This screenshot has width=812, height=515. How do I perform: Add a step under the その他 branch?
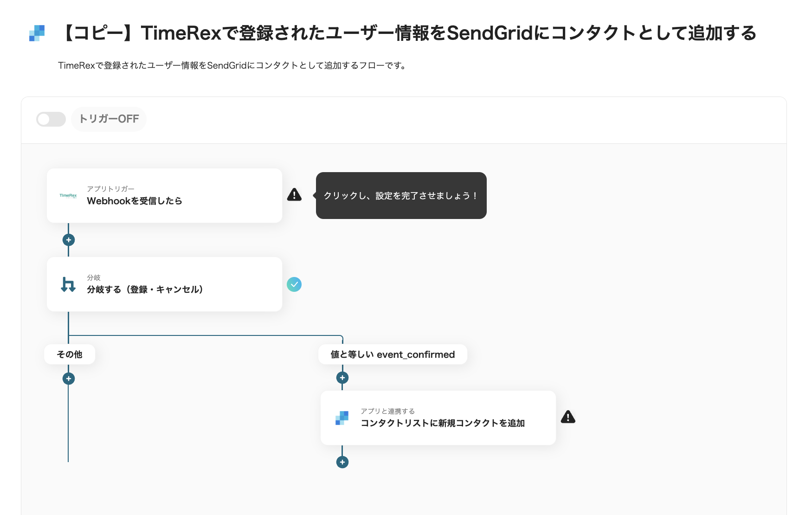point(69,379)
